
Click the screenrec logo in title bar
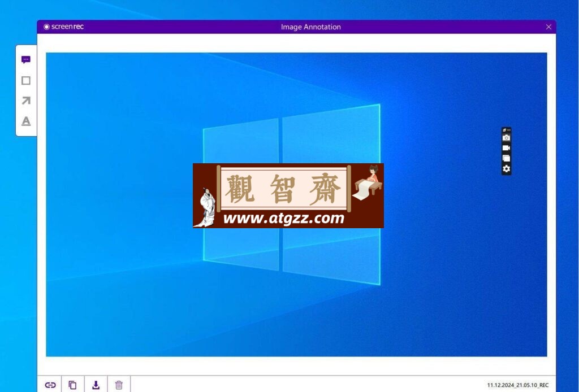[63, 27]
